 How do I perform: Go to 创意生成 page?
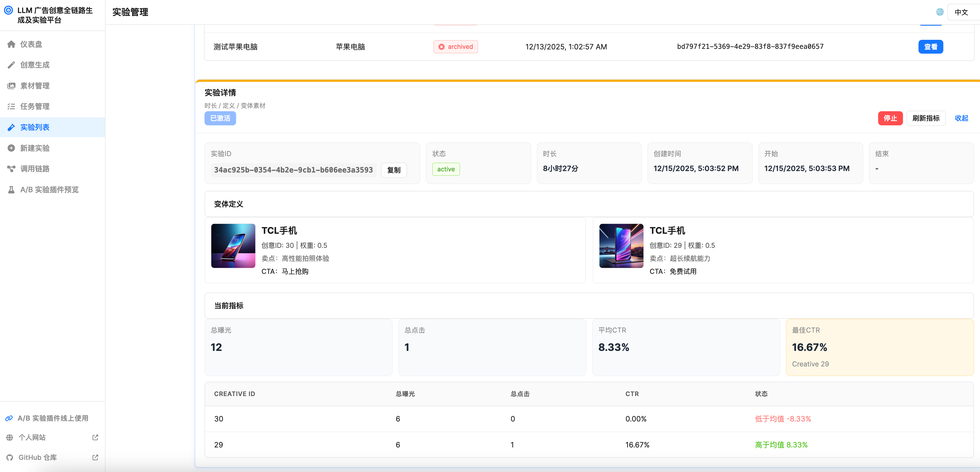pyautogui.click(x=52, y=65)
